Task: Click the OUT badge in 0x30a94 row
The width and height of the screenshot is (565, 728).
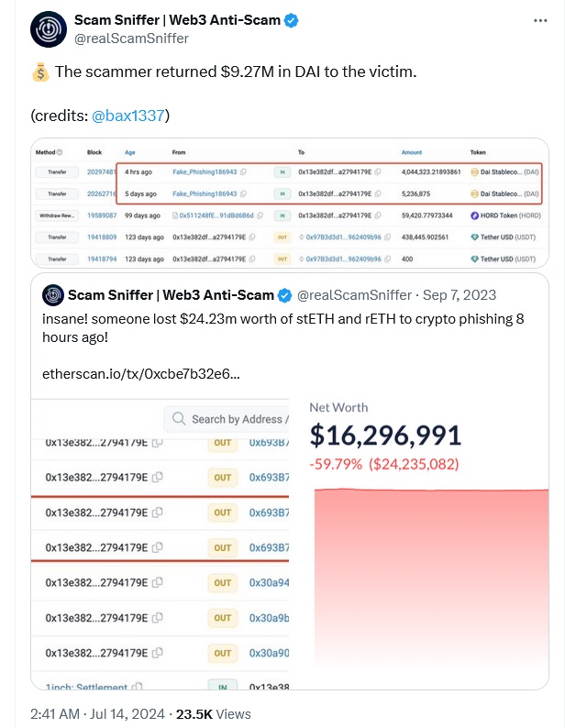Action: click(x=223, y=583)
